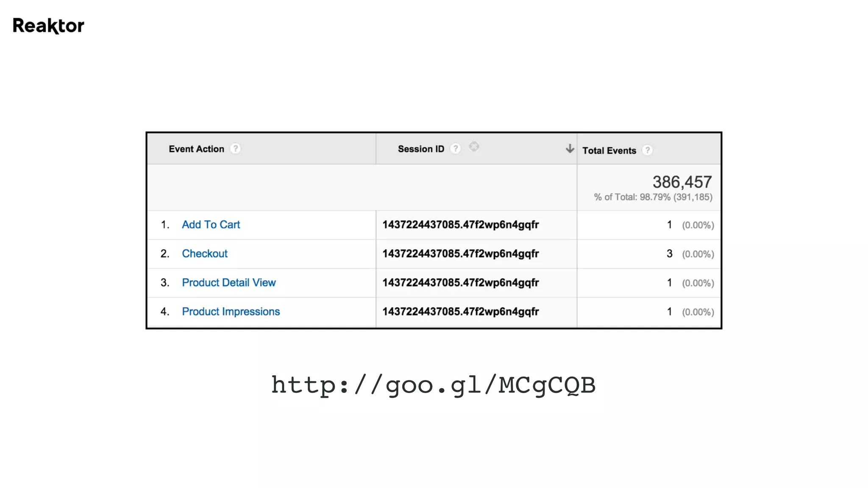Click the 386,457 total events summary
Screen dimensions: 868x488
(682, 182)
